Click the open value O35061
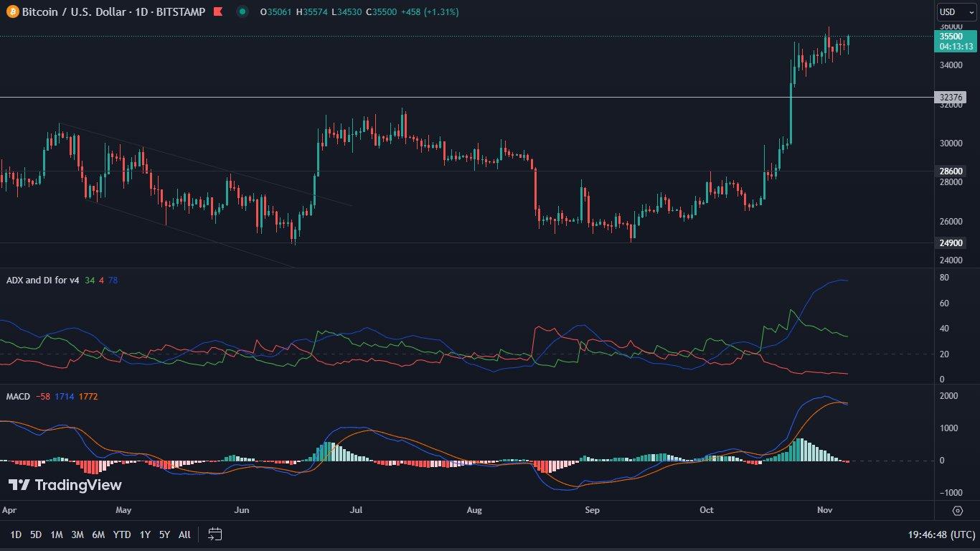 pyautogui.click(x=275, y=12)
